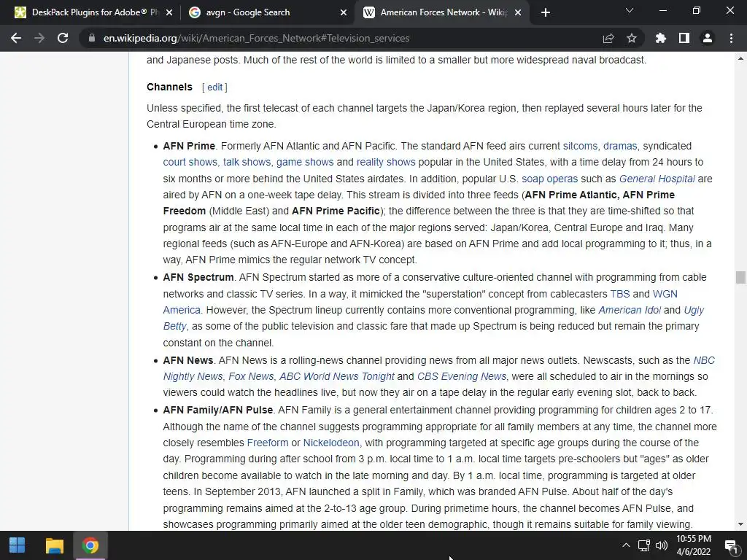Click the Chrome taskbar icon
The width and height of the screenshot is (747, 560).
tap(90, 545)
